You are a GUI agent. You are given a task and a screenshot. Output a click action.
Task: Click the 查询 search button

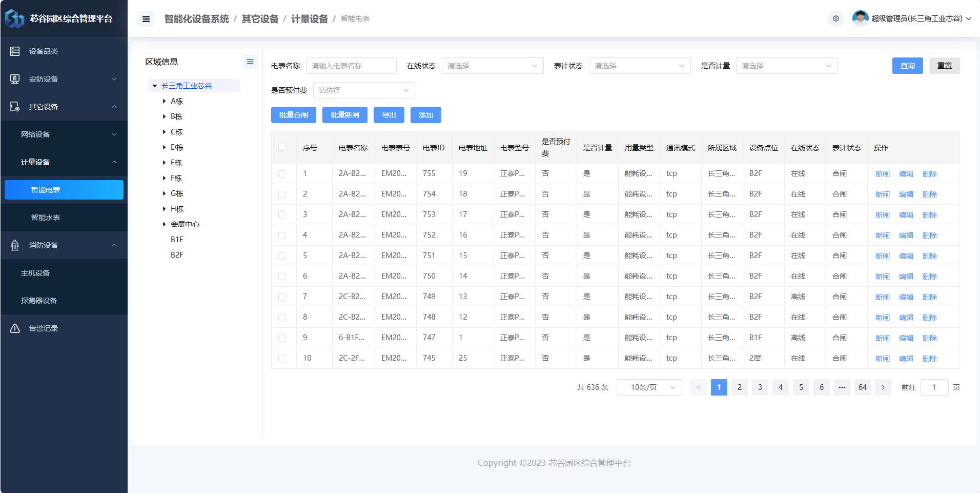[x=907, y=66]
